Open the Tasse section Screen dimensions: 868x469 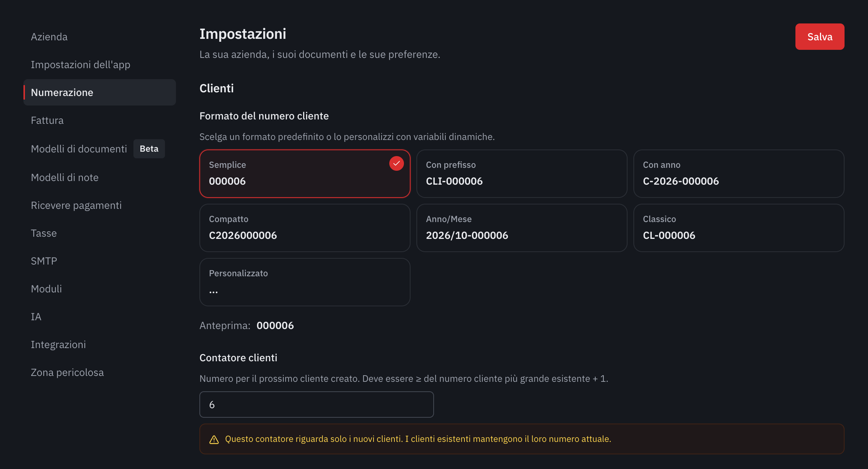tap(100, 233)
